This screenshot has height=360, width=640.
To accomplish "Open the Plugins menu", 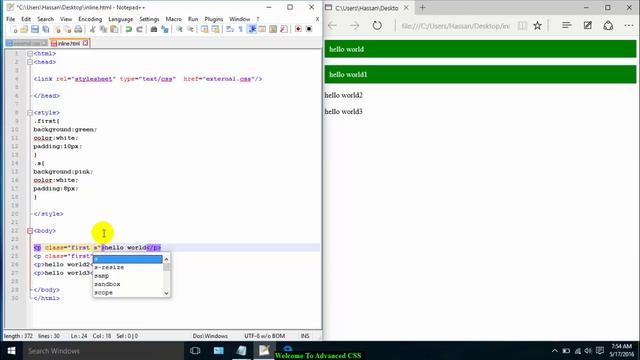I will click(x=214, y=19).
